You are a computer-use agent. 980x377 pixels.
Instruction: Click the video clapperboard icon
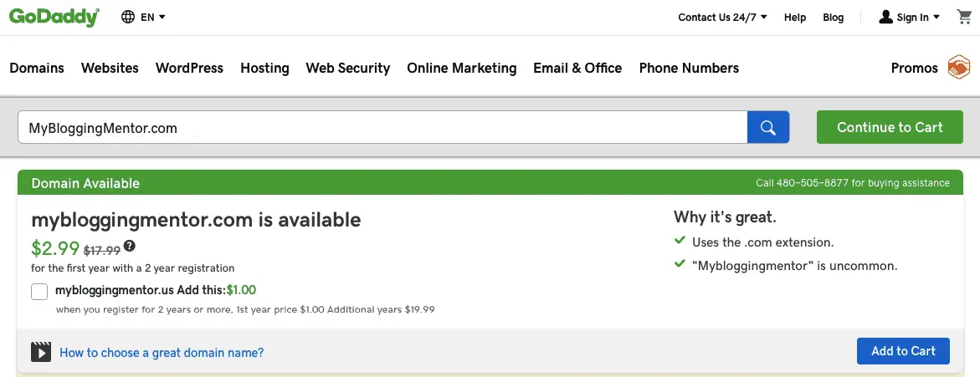(x=41, y=352)
